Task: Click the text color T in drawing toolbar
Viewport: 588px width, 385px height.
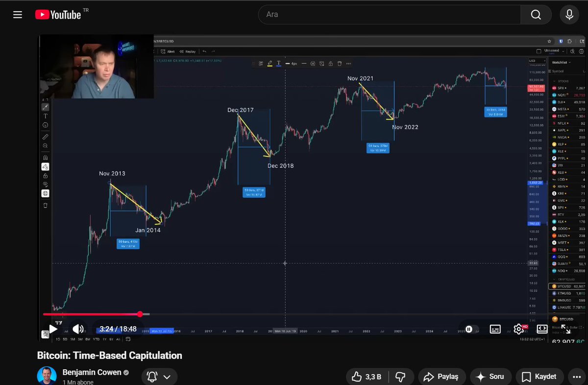Action: [x=278, y=63]
